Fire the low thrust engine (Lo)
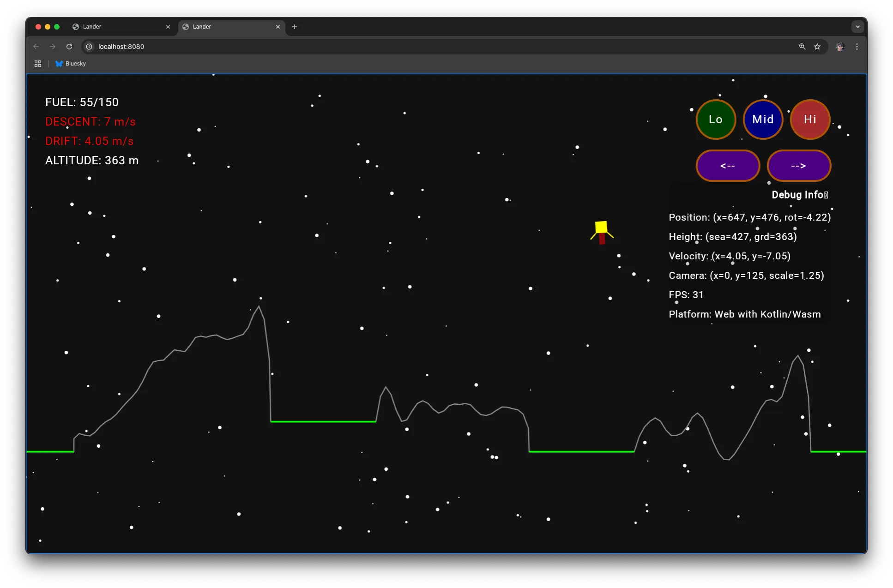 [x=715, y=119]
